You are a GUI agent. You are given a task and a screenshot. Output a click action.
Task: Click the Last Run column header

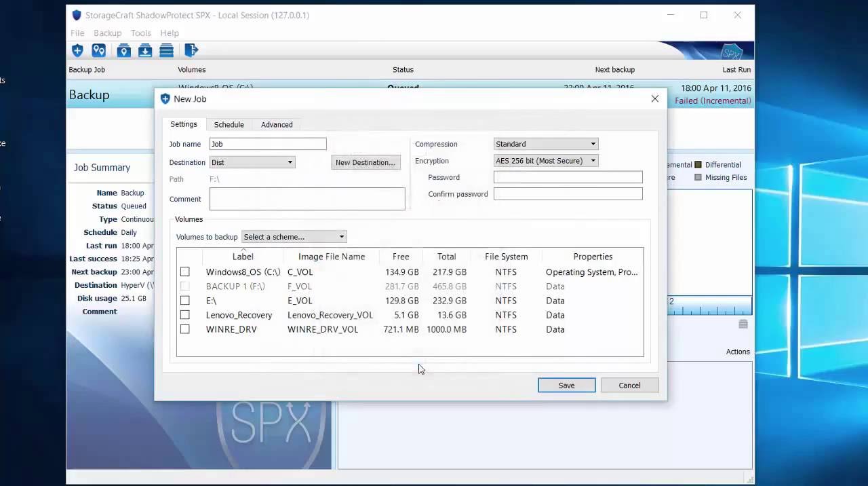coord(736,70)
